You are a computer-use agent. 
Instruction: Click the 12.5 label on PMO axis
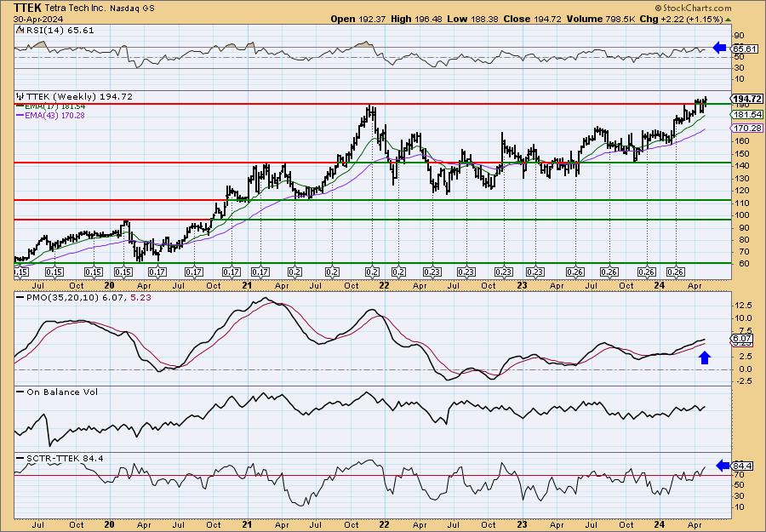point(742,306)
